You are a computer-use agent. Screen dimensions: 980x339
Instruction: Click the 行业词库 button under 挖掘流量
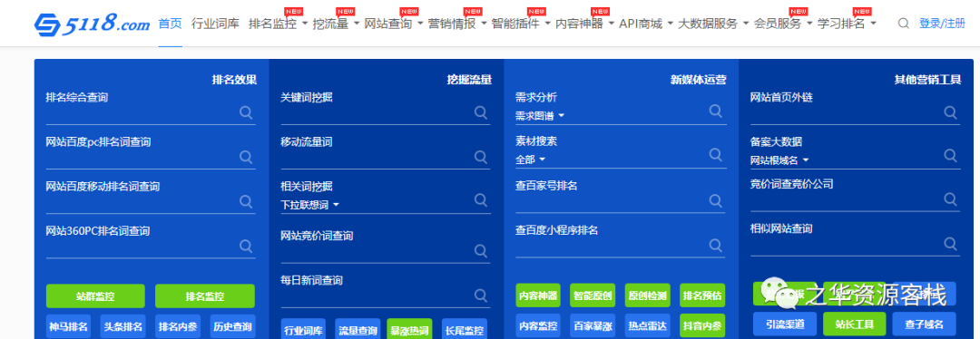(303, 330)
